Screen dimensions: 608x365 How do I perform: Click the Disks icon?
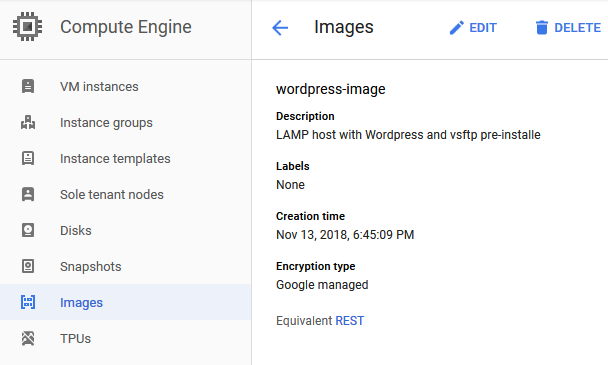pyautogui.click(x=28, y=230)
